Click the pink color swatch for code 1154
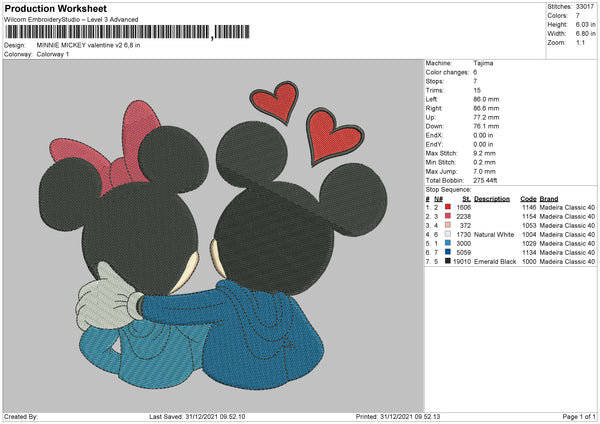 pyautogui.click(x=448, y=216)
